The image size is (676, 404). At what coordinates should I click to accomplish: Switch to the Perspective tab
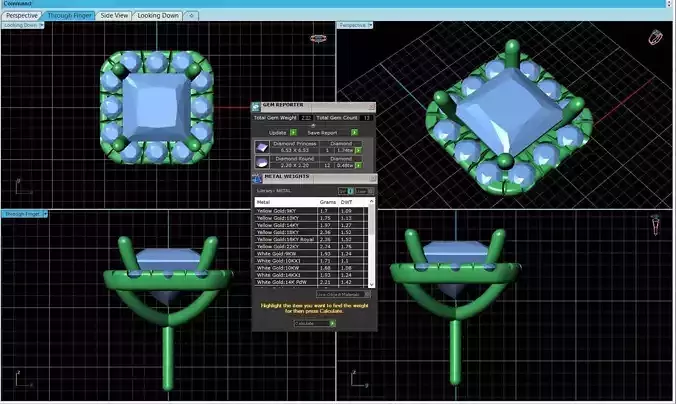(x=22, y=16)
